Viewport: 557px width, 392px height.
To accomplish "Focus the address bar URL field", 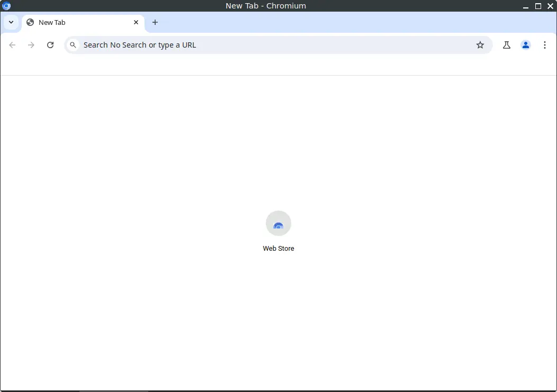I will 277,45.
